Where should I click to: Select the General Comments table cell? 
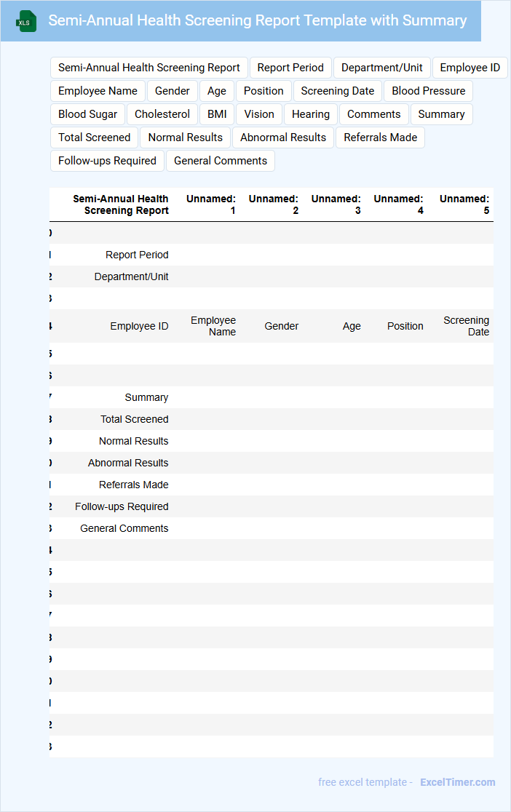(124, 528)
